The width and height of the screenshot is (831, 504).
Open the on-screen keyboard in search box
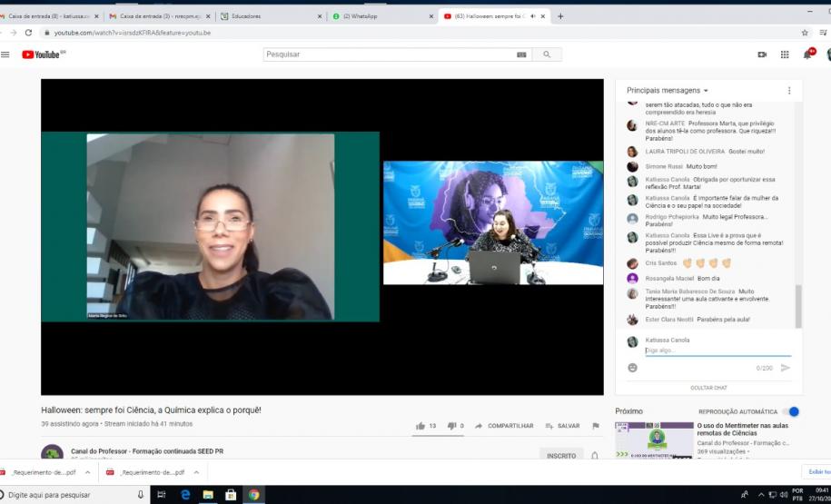pyautogui.click(x=521, y=54)
